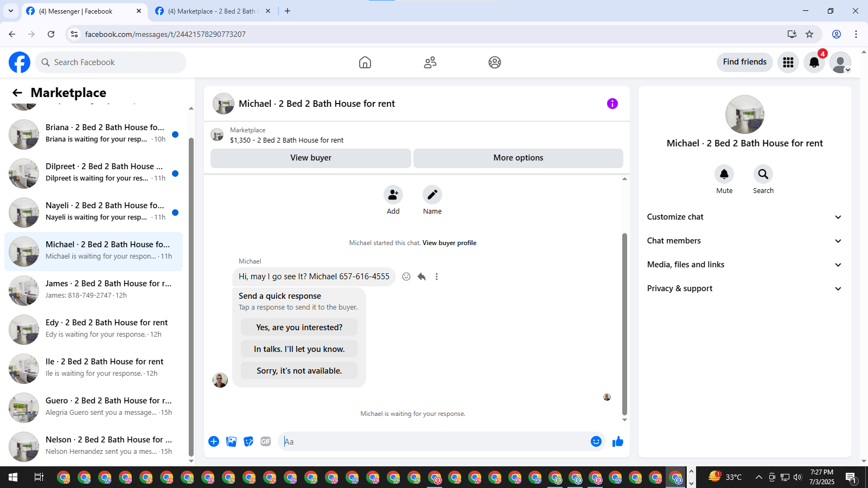Open Task View on the taskbar
The width and height of the screenshot is (868, 488).
tap(39, 477)
